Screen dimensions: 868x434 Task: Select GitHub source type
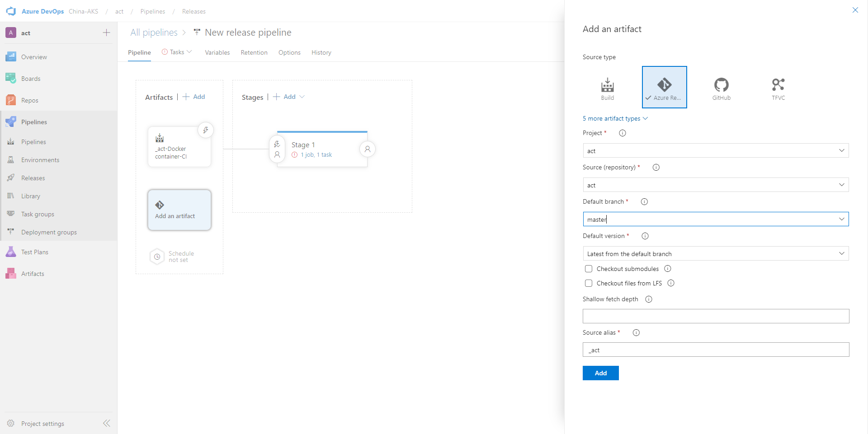pyautogui.click(x=722, y=88)
